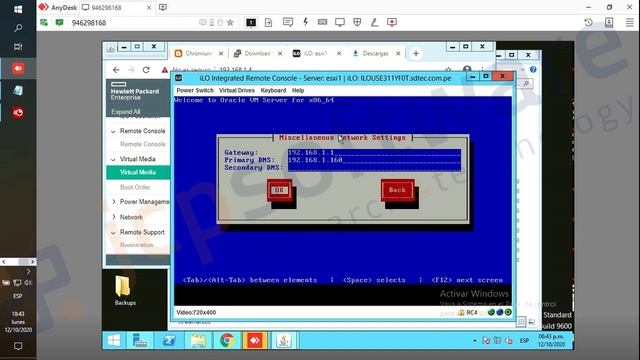Go back in Chrome browser
The image size is (640, 360).
click(x=116, y=70)
